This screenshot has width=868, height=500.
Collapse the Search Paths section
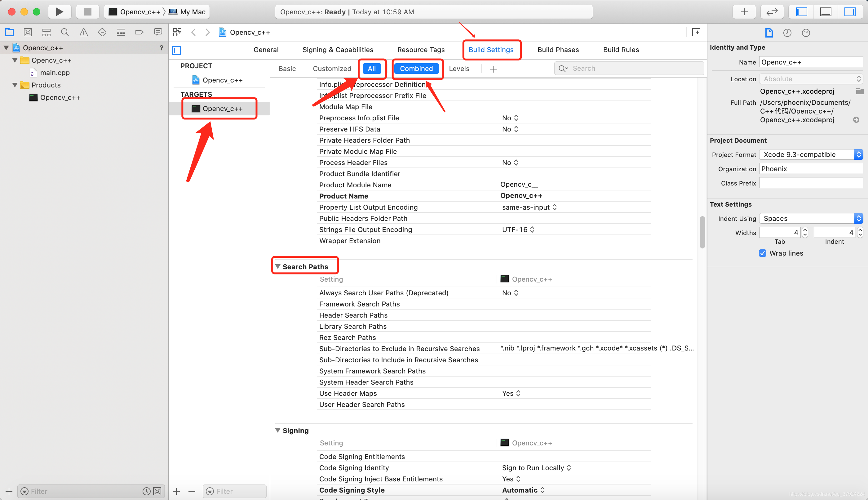[x=278, y=266]
